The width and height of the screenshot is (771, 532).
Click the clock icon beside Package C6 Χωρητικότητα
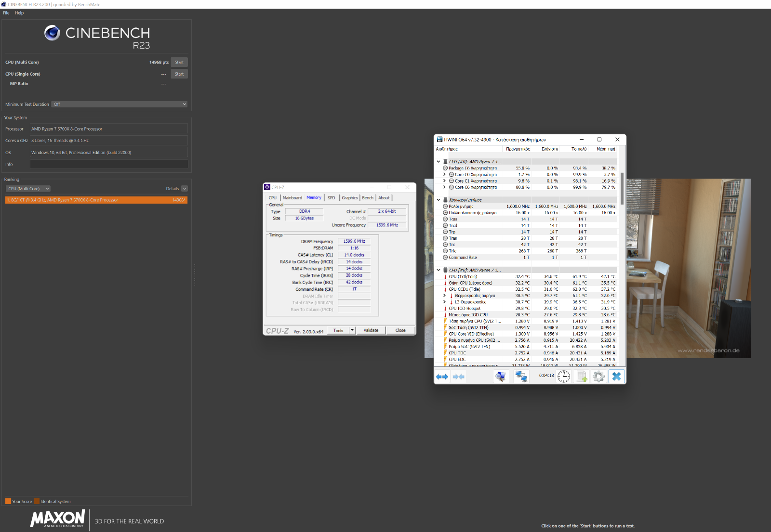pos(445,169)
